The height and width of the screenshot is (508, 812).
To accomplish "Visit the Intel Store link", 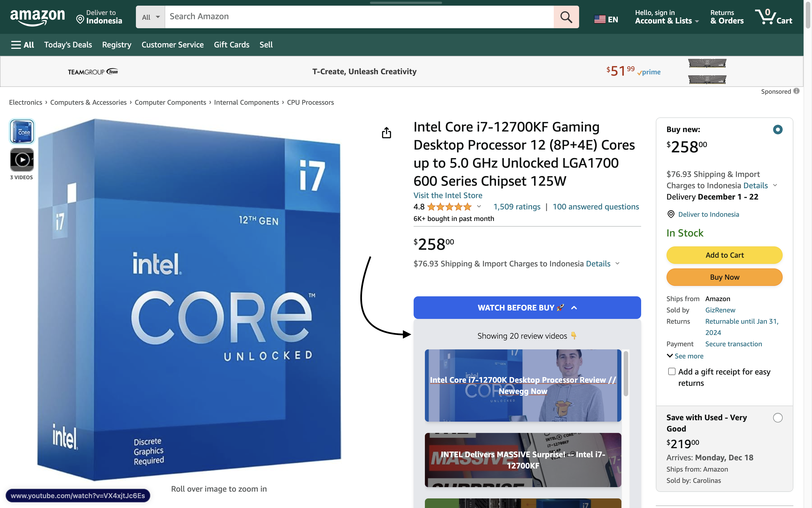I will click(x=448, y=195).
